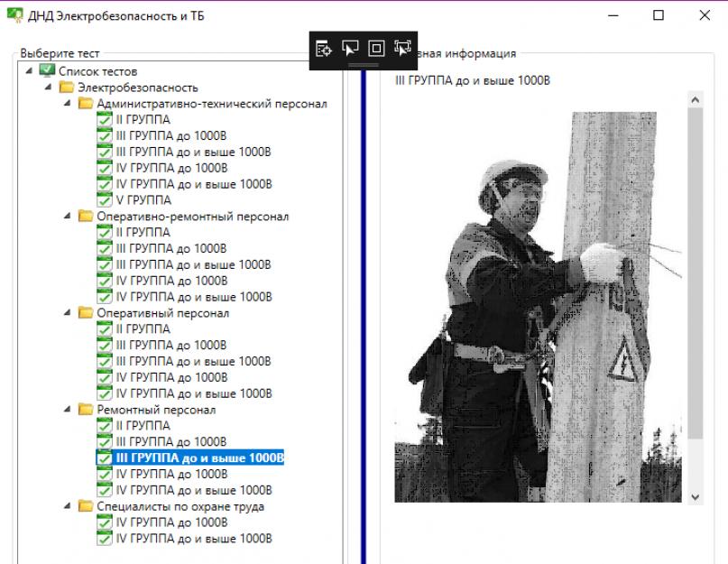Choose IV ГРУППА до и выше 1000В under Оперативный персонал
This screenshot has width=728, height=564.
(193, 393)
